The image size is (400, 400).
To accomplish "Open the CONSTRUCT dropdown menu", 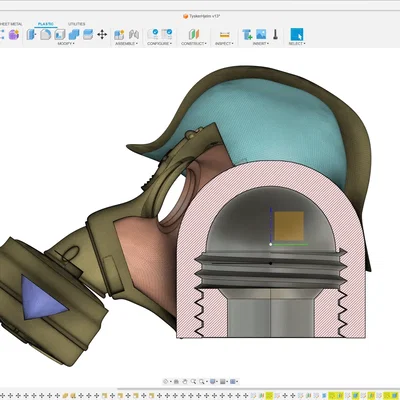I will [194, 44].
